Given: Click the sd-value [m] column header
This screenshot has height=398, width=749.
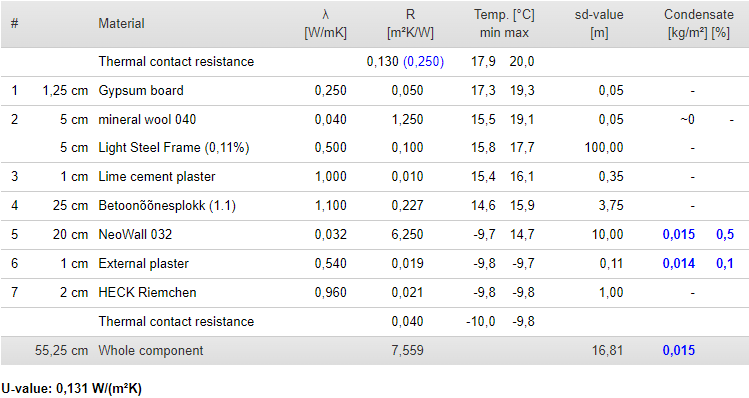Looking at the screenshot, I should [599, 23].
